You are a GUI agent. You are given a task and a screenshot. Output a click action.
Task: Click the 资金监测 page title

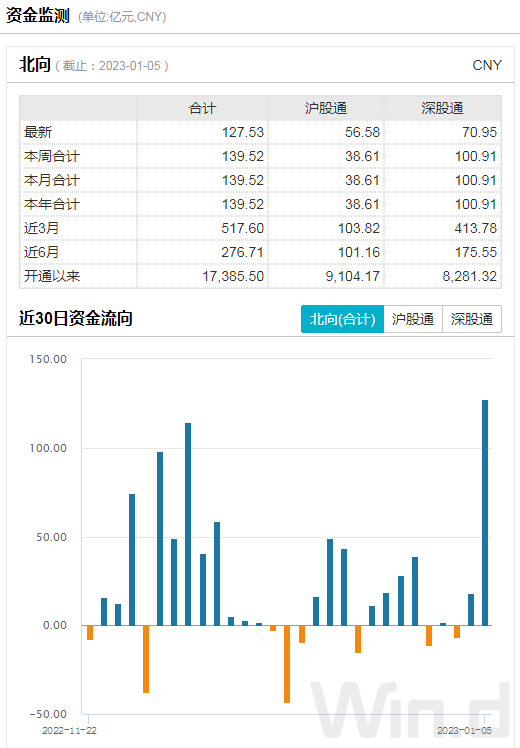[x=38, y=16]
